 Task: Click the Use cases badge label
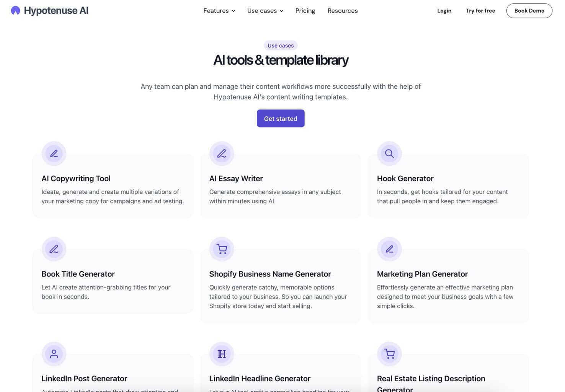[x=281, y=46]
